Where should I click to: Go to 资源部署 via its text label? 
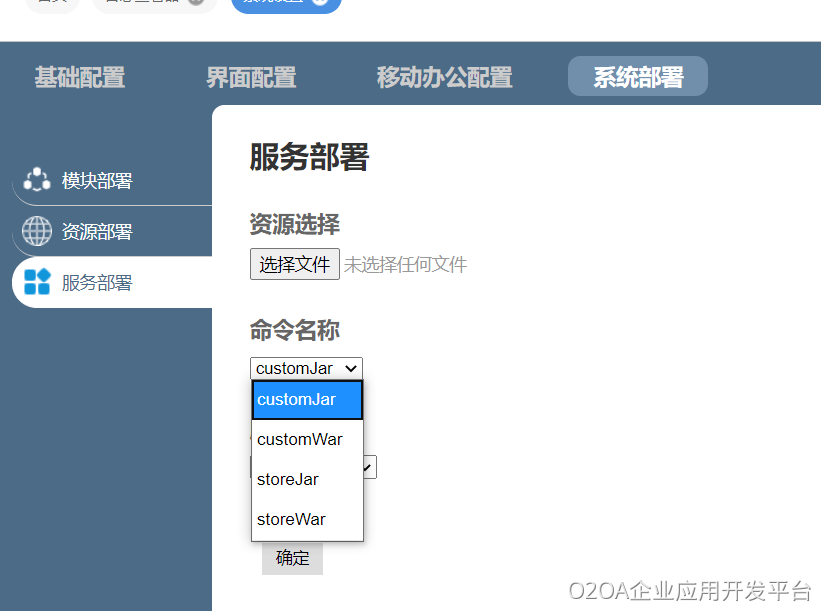[x=97, y=232]
